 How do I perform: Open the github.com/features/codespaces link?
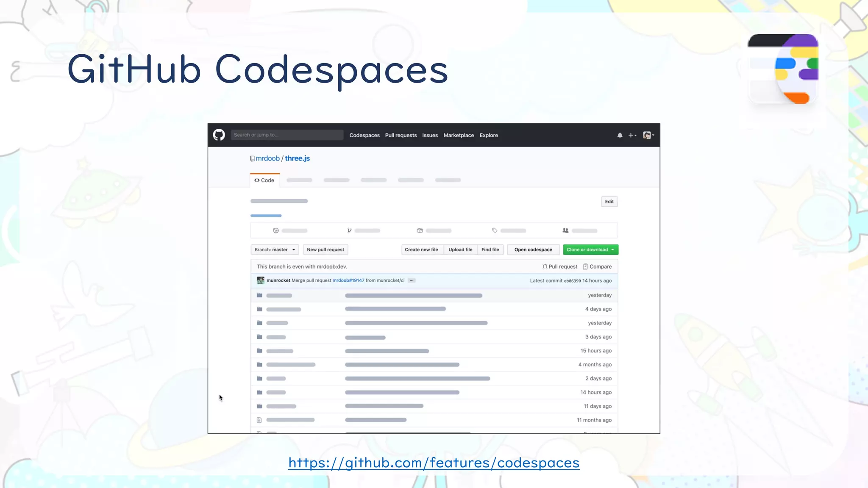(x=434, y=463)
